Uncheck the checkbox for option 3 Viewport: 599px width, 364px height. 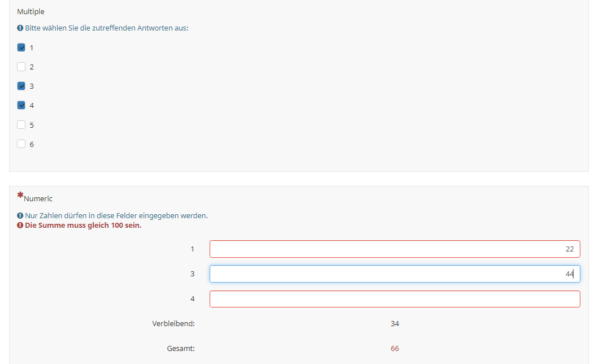coord(21,86)
